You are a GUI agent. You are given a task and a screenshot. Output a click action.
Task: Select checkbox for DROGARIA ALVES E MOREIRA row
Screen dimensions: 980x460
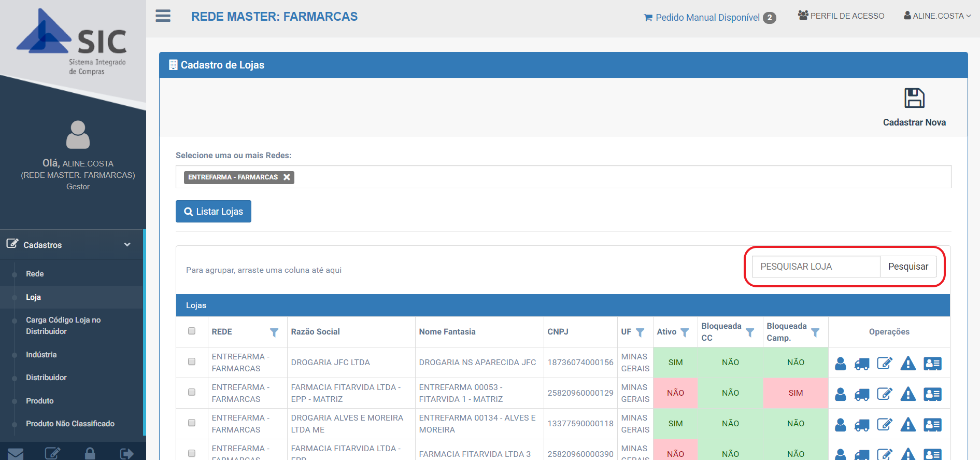[x=192, y=423]
